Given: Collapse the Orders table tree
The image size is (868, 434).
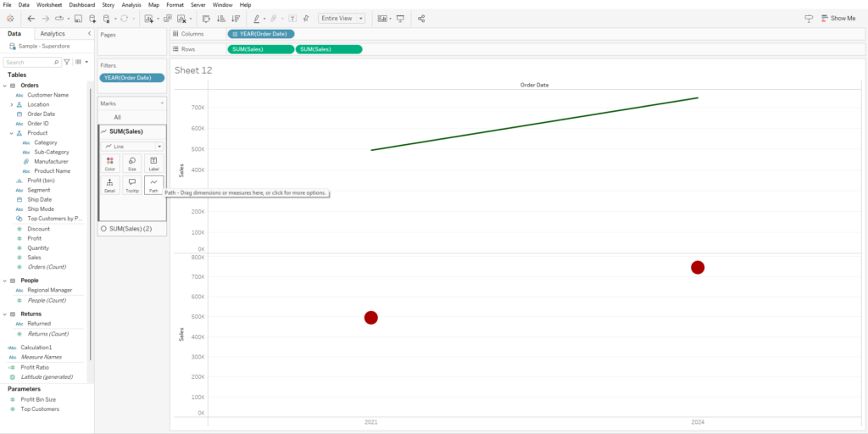Looking at the screenshot, I should 5,86.
